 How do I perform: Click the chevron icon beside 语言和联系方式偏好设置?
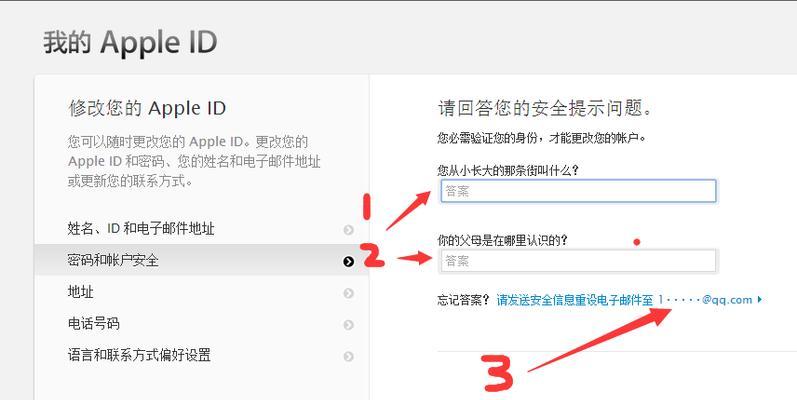tap(348, 356)
